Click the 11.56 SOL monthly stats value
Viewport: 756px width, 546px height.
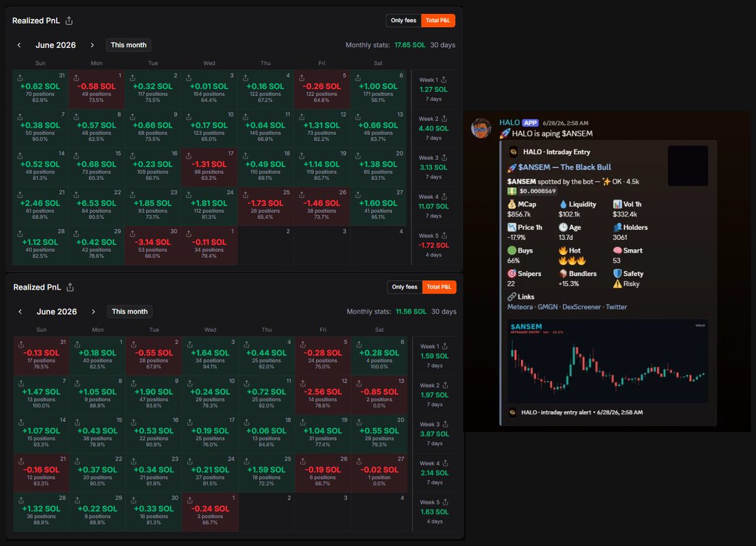[411, 312]
